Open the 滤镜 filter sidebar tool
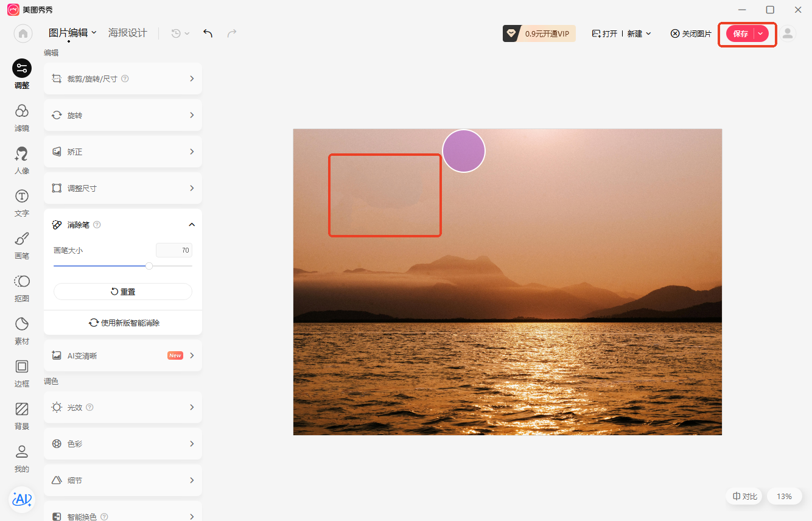Viewport: 812px width, 521px height. 22,117
